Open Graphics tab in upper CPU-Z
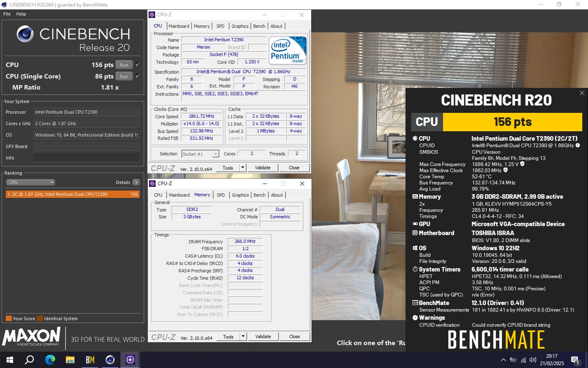 [240, 26]
